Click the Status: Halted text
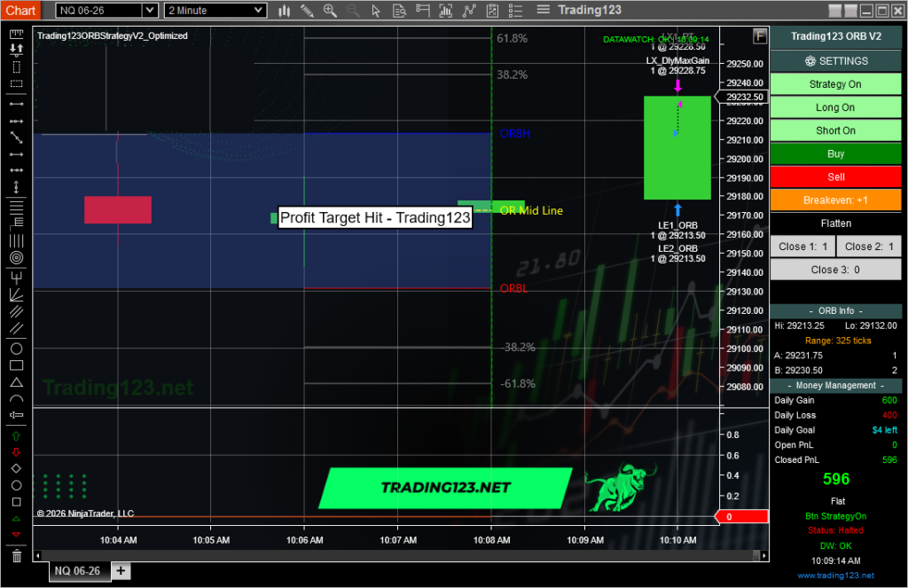 tap(835, 530)
